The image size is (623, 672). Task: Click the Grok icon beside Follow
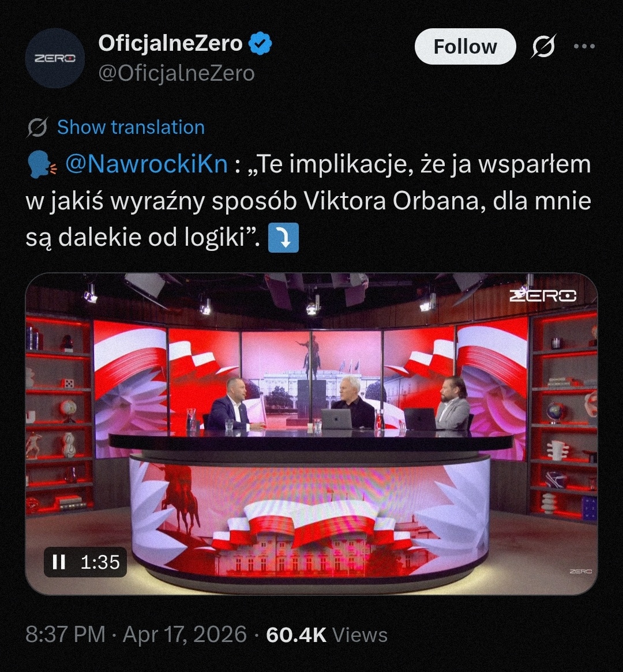[x=544, y=46]
